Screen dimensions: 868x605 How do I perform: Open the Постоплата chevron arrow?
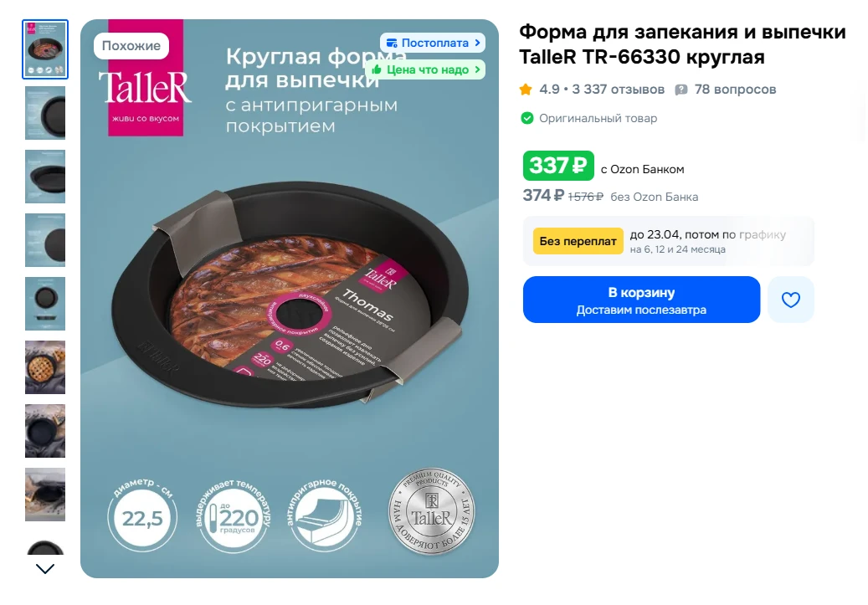tap(477, 43)
